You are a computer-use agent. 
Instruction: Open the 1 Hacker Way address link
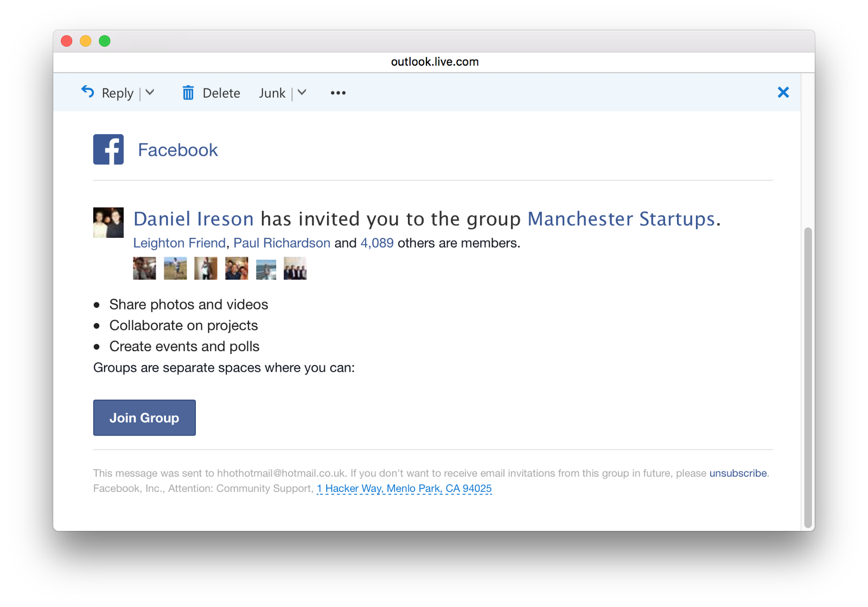pyautogui.click(x=404, y=488)
